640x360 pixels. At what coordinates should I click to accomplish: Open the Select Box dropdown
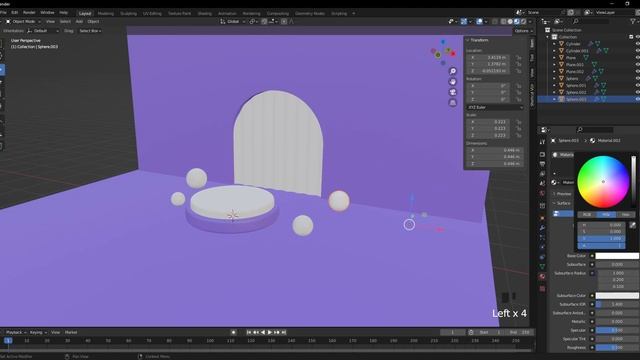(90, 31)
